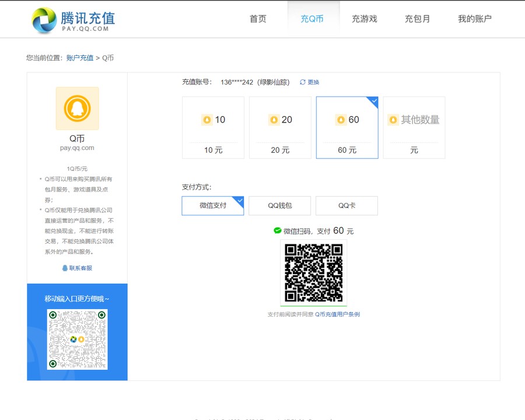Select the 60 Q币 recharge amount
The width and height of the screenshot is (525, 420).
pyautogui.click(x=347, y=127)
